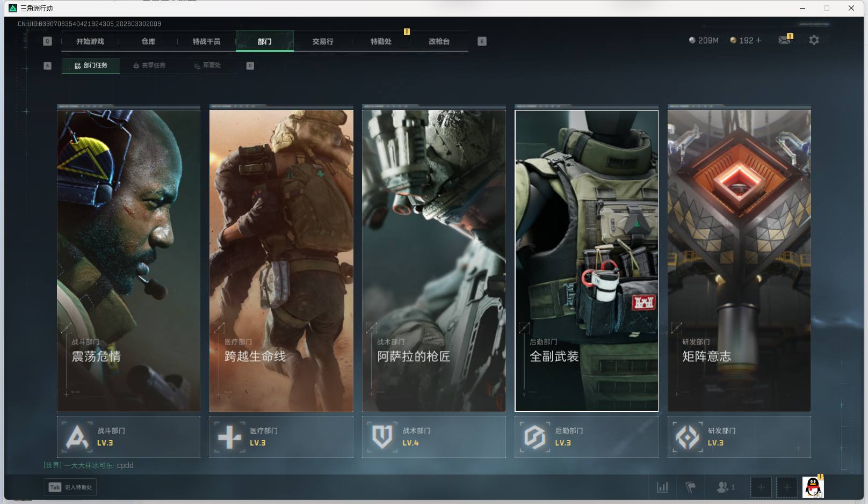Image resolution: width=868 pixels, height=504 pixels.
Task: Add currency via plus next to 192
Action: [758, 40]
